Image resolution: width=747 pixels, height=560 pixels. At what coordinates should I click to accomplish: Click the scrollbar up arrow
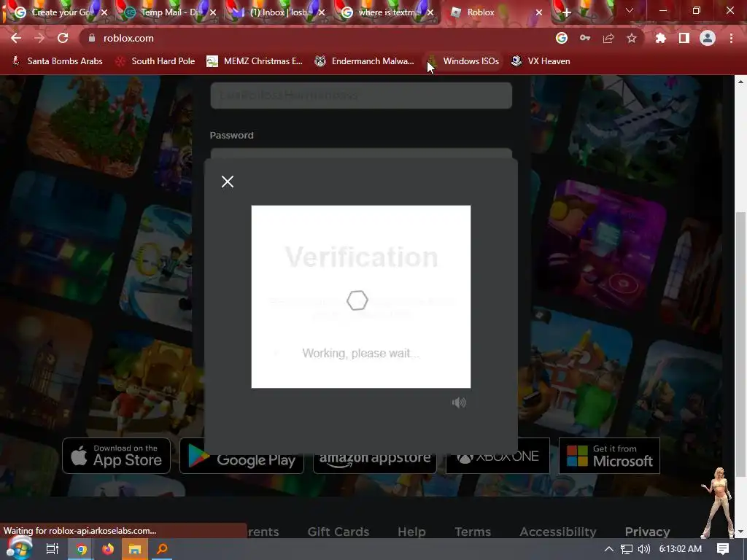(x=740, y=82)
